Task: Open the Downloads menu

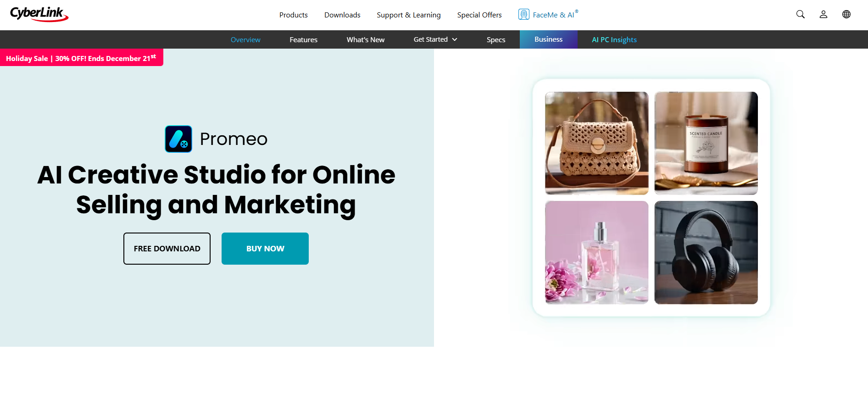Action: pyautogui.click(x=342, y=15)
